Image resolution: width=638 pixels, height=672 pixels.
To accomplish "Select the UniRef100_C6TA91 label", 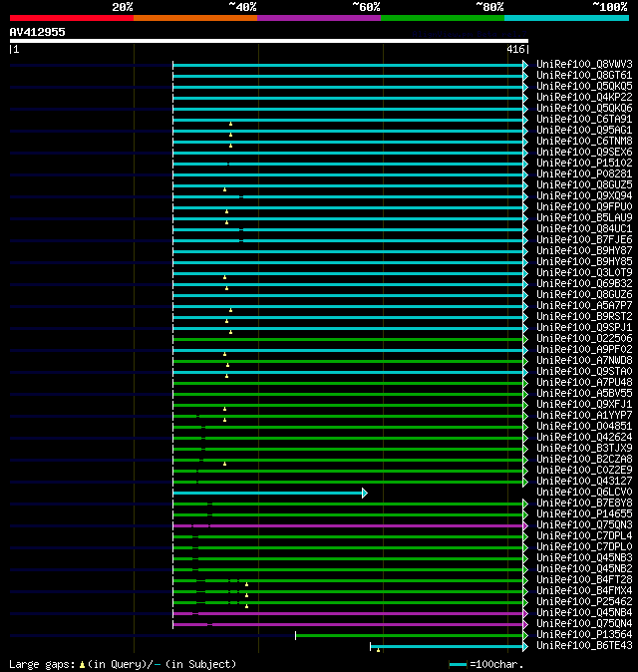I will (584, 119).
